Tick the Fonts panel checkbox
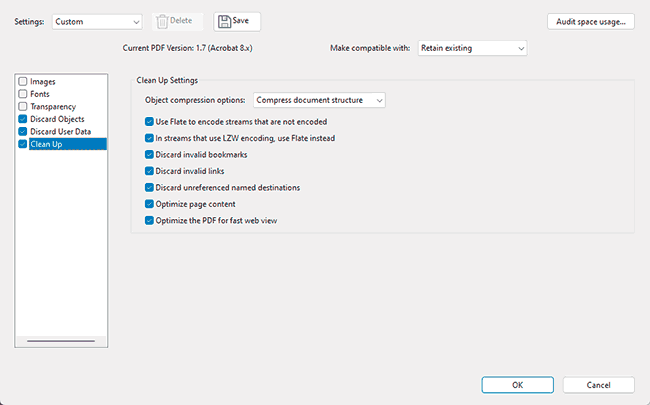The width and height of the screenshot is (650, 405). [23, 94]
